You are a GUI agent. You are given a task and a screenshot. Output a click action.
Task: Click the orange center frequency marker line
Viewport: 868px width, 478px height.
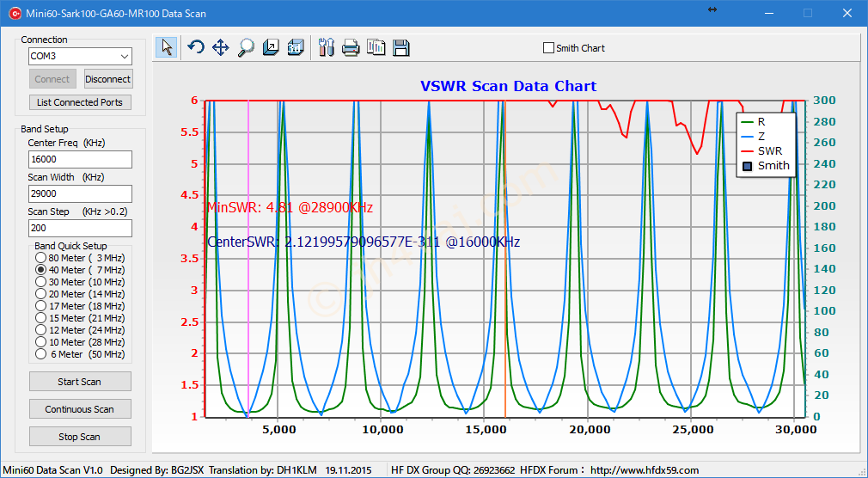point(505,259)
